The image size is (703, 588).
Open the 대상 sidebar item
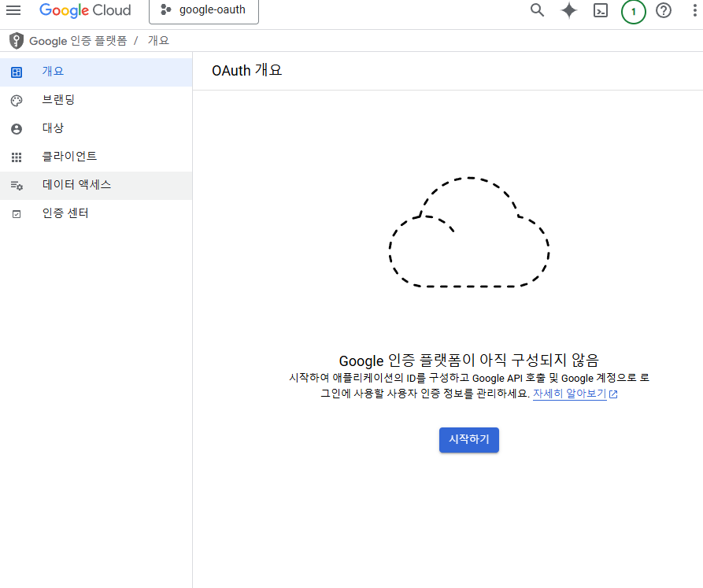point(96,128)
